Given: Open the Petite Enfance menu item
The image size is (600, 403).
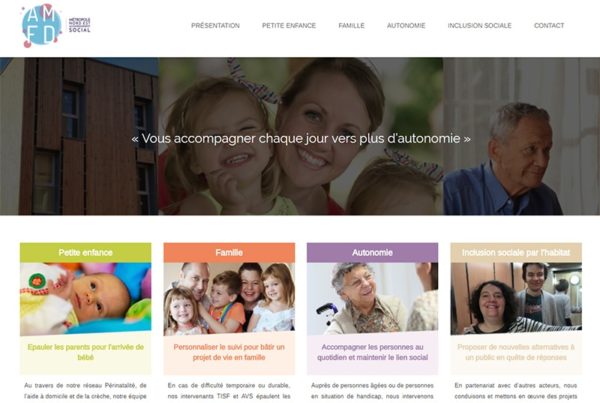Looking at the screenshot, I should 289,26.
